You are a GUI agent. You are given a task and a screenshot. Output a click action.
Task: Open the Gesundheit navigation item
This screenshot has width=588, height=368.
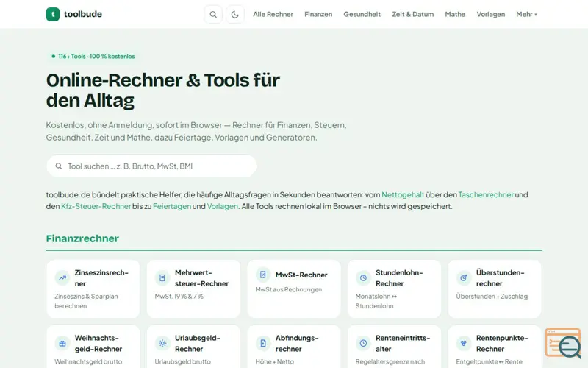click(x=362, y=14)
